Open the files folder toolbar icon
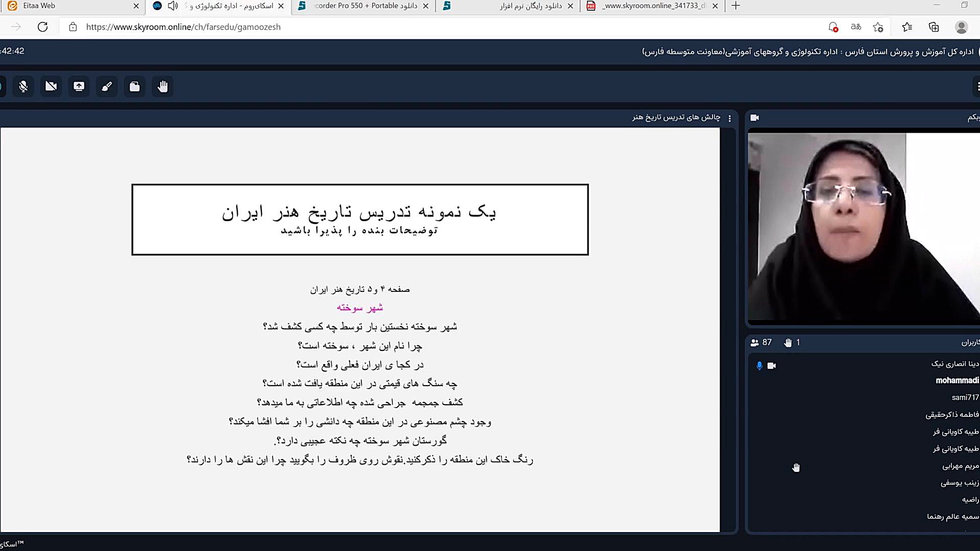Screen dimensions: 980x551 pyautogui.click(x=135, y=86)
